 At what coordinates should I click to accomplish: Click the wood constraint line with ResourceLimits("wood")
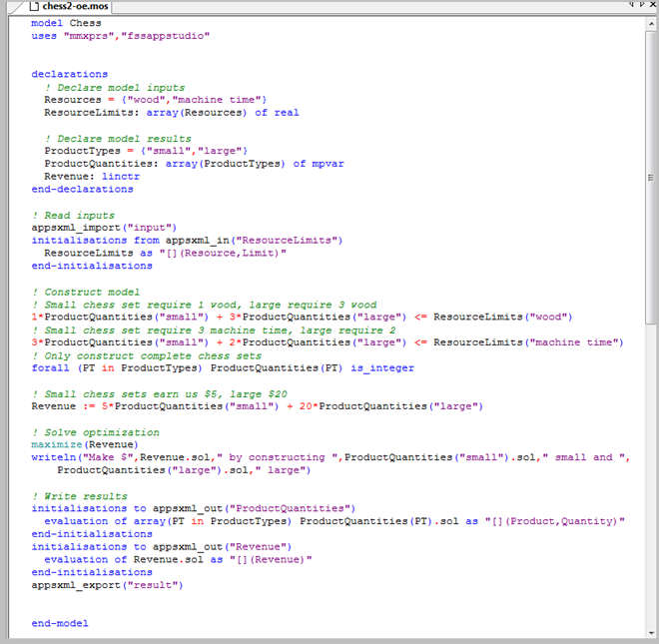pos(302,317)
